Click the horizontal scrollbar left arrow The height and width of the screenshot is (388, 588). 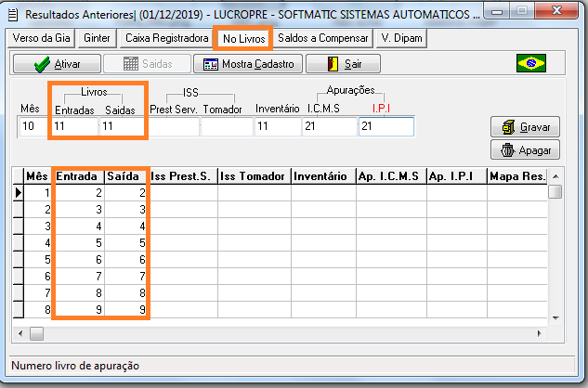coord(20,333)
